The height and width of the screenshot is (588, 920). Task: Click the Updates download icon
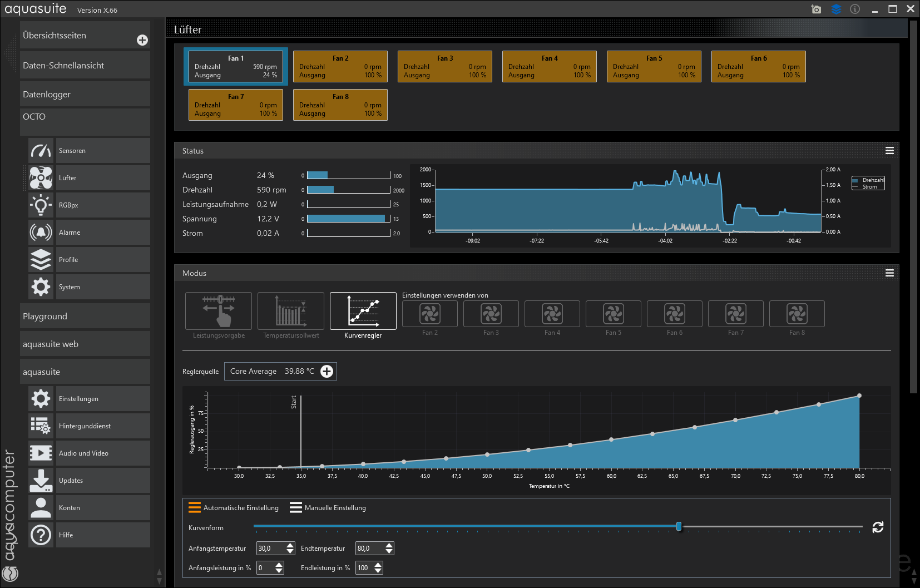pos(41,481)
